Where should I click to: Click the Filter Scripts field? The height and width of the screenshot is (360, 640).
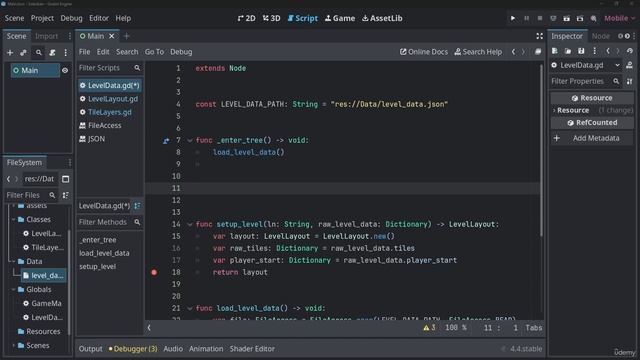click(x=109, y=68)
